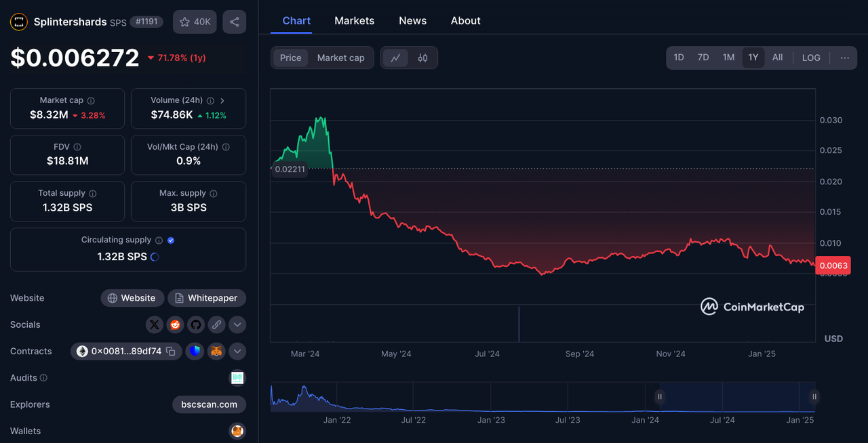
Task: Click the share icon button
Action: pyautogui.click(x=234, y=22)
